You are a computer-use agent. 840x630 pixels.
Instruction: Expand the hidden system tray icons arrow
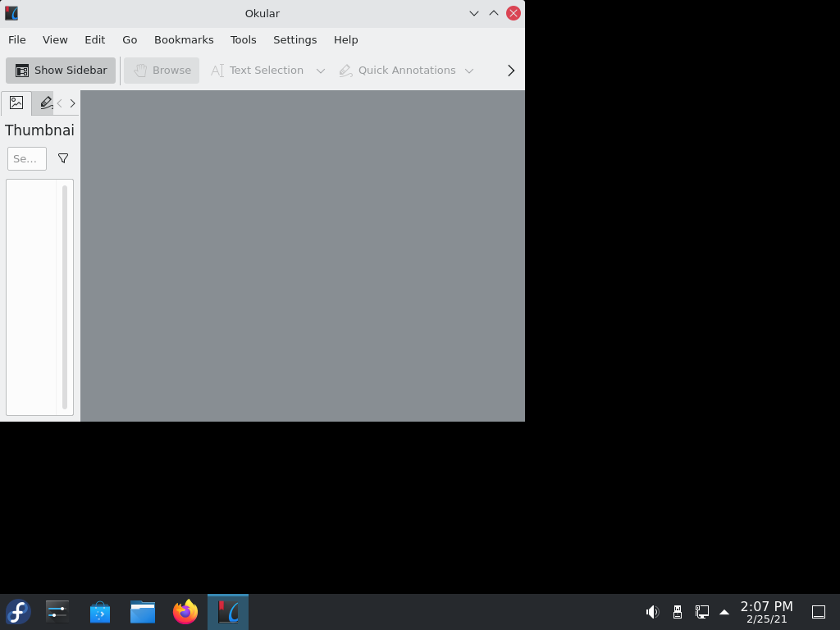(x=724, y=612)
